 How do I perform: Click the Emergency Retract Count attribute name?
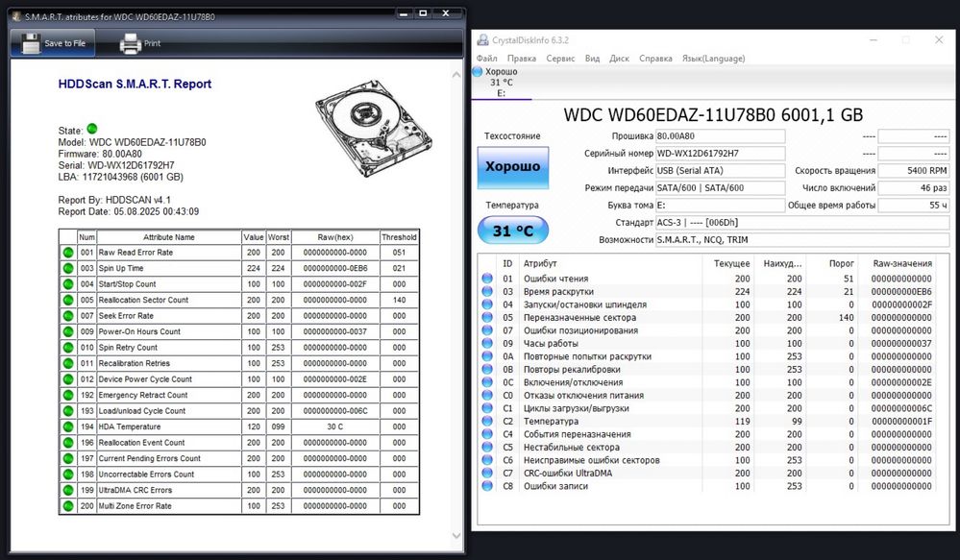tap(143, 396)
